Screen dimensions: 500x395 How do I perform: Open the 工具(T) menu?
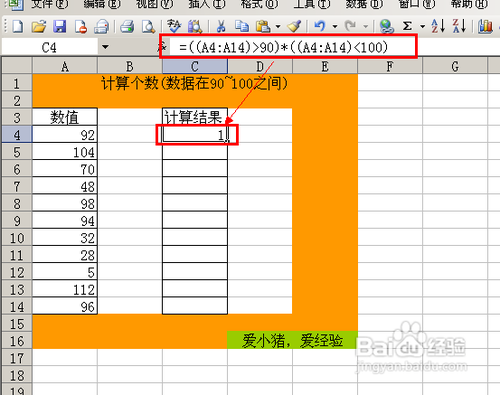pyautogui.click(x=312, y=4)
